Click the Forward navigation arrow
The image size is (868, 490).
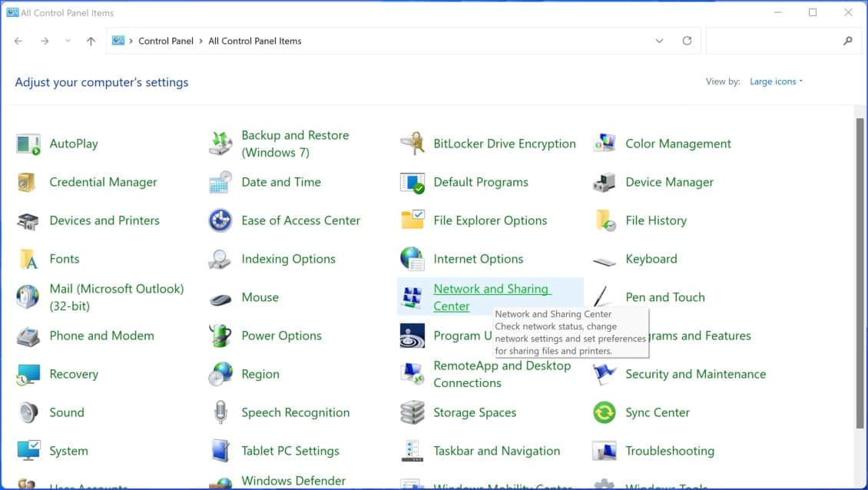coord(45,41)
